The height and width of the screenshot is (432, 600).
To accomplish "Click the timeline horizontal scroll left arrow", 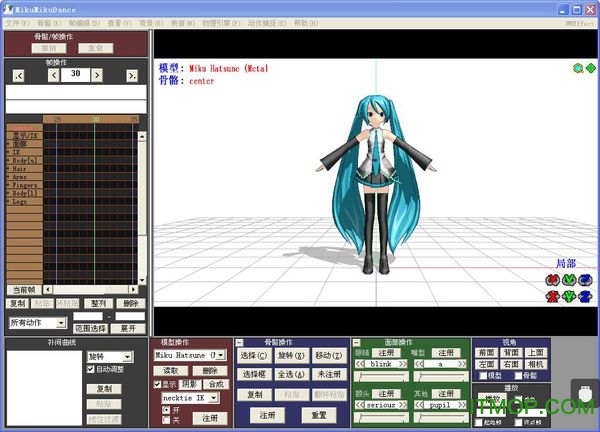I will coord(47,289).
